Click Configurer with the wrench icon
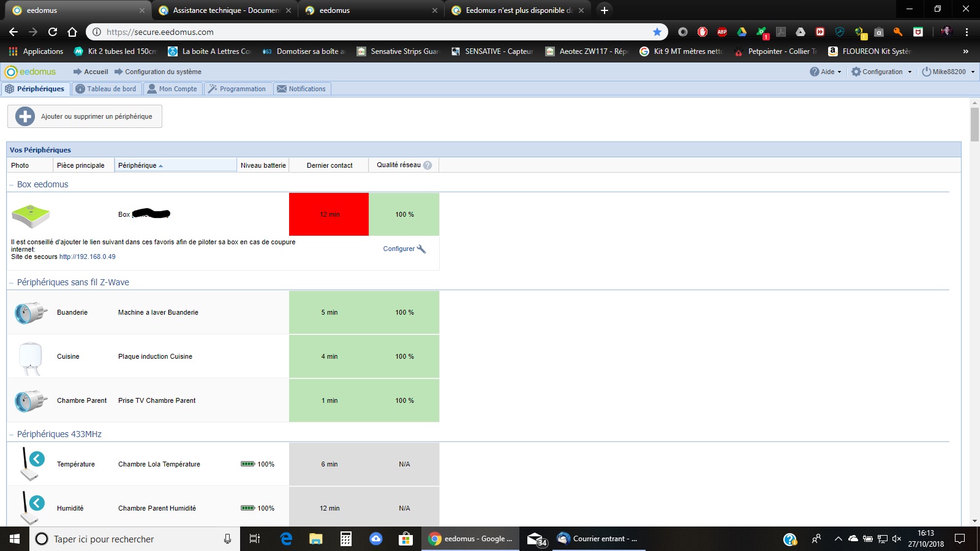980x551 pixels. click(404, 249)
